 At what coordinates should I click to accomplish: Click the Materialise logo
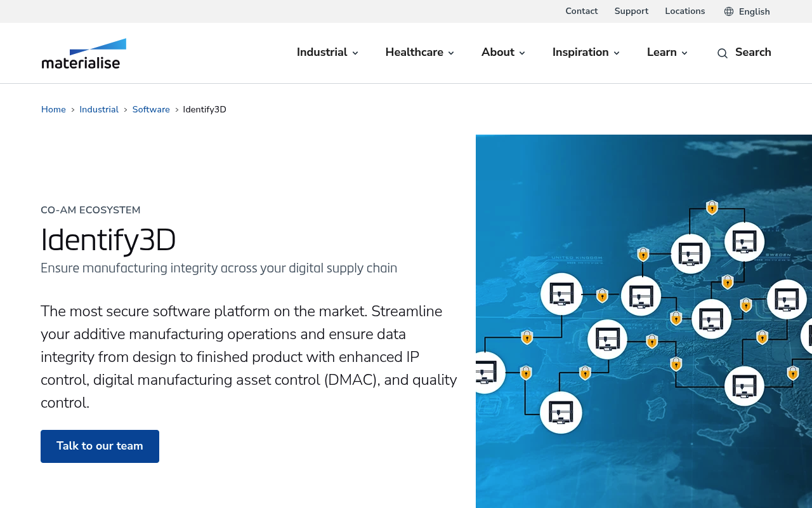click(84, 53)
